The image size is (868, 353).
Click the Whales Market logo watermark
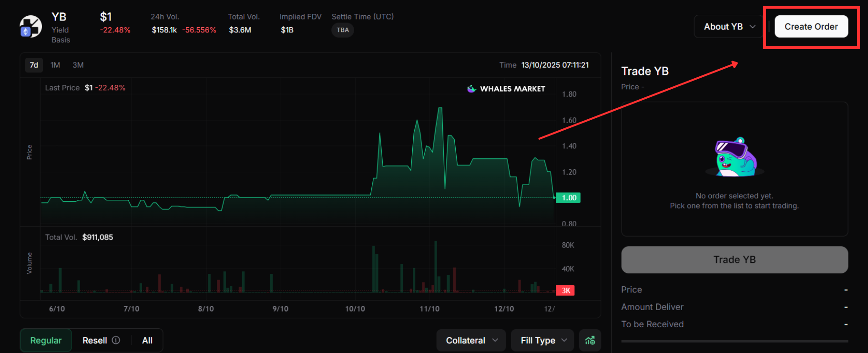point(506,89)
